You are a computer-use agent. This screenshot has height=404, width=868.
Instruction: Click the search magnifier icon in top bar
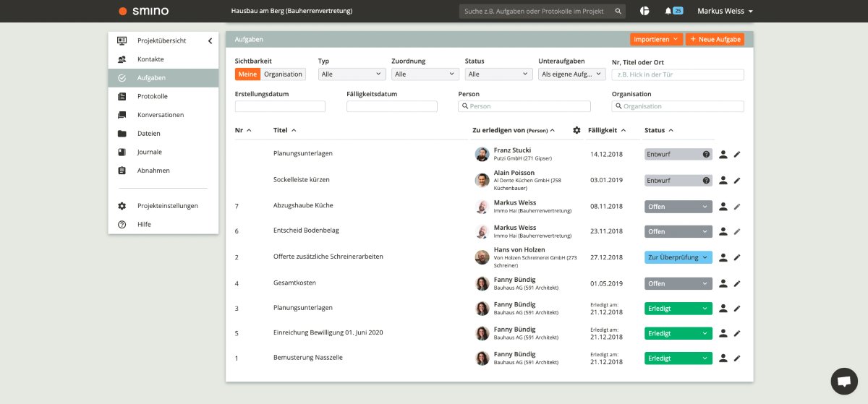pos(618,12)
